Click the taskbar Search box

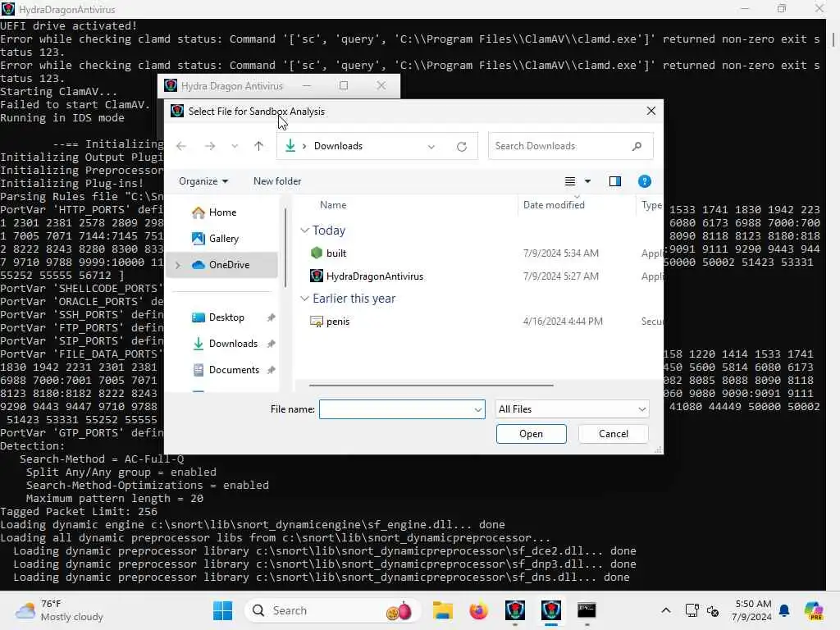click(x=332, y=610)
